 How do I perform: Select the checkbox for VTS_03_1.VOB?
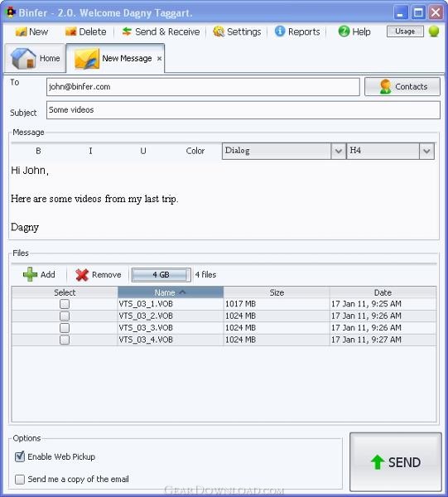(x=65, y=304)
